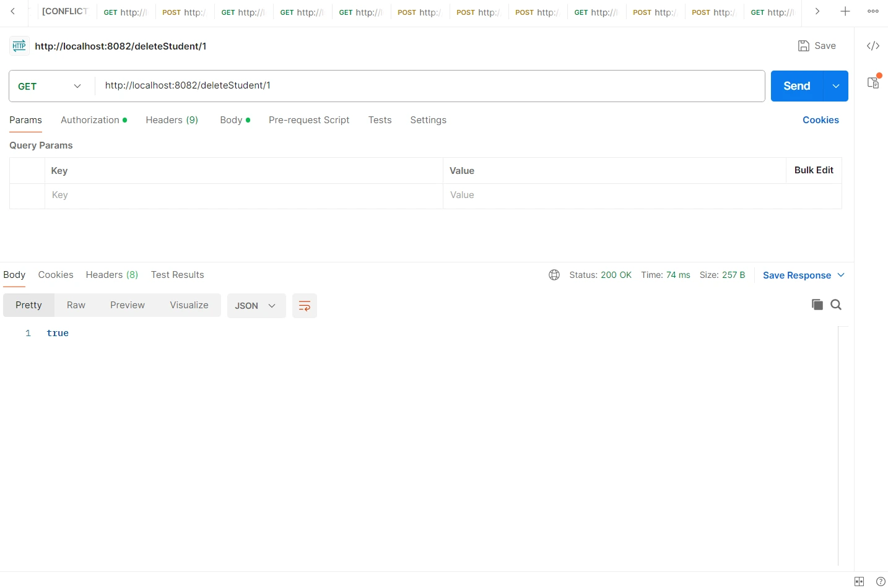Open the Send button dropdown arrow
Screen dimensions: 888x588
[835, 86]
